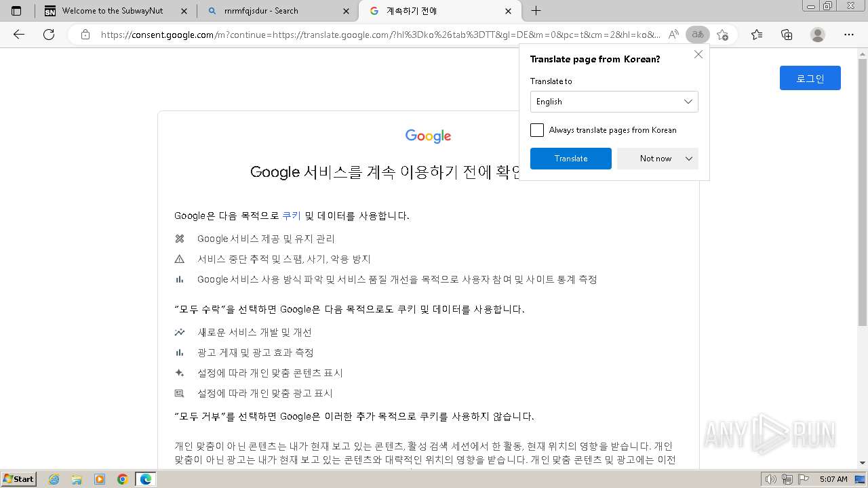Click text '새로운 서비스 개발 및 개선'

[254, 332]
